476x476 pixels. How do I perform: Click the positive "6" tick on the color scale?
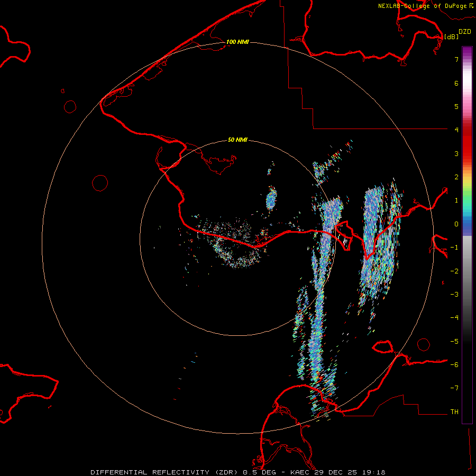[456, 83]
